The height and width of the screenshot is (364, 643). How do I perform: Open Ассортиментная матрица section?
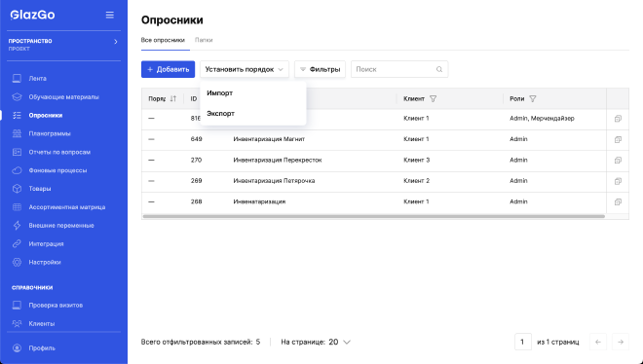(67, 207)
